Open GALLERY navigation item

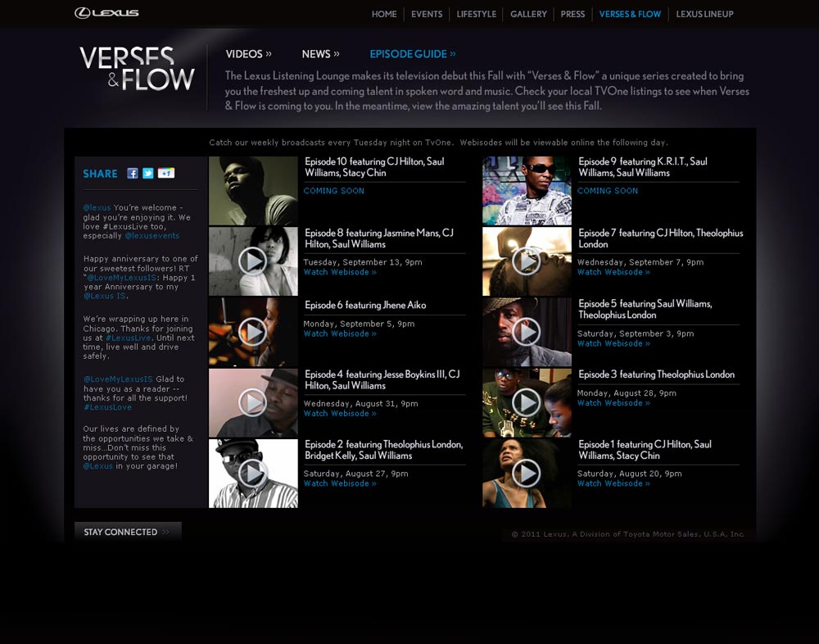(x=528, y=14)
